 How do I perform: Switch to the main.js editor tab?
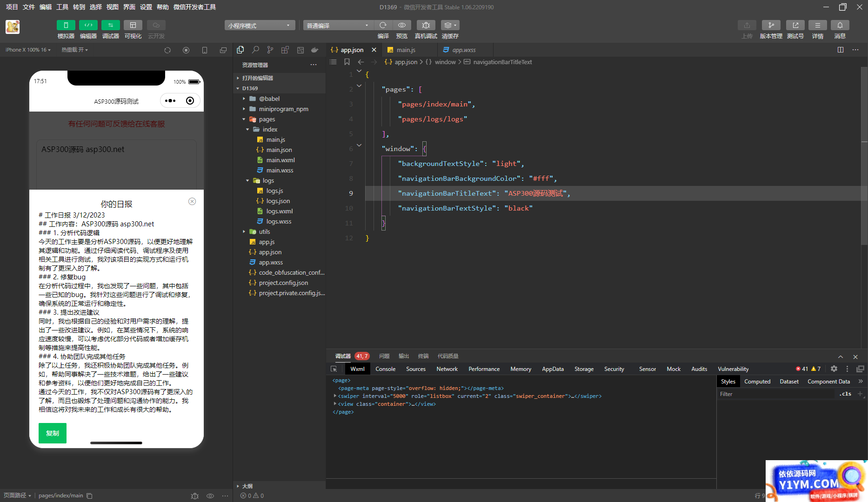tap(406, 50)
